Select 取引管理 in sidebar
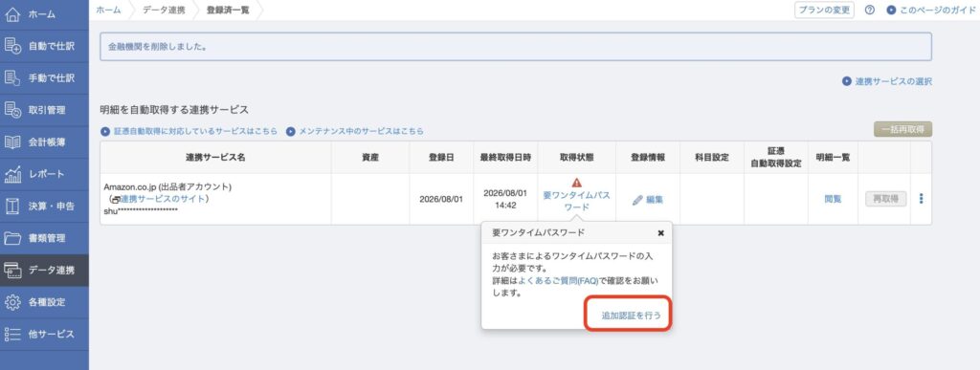The height and width of the screenshot is (370, 980). click(x=44, y=110)
